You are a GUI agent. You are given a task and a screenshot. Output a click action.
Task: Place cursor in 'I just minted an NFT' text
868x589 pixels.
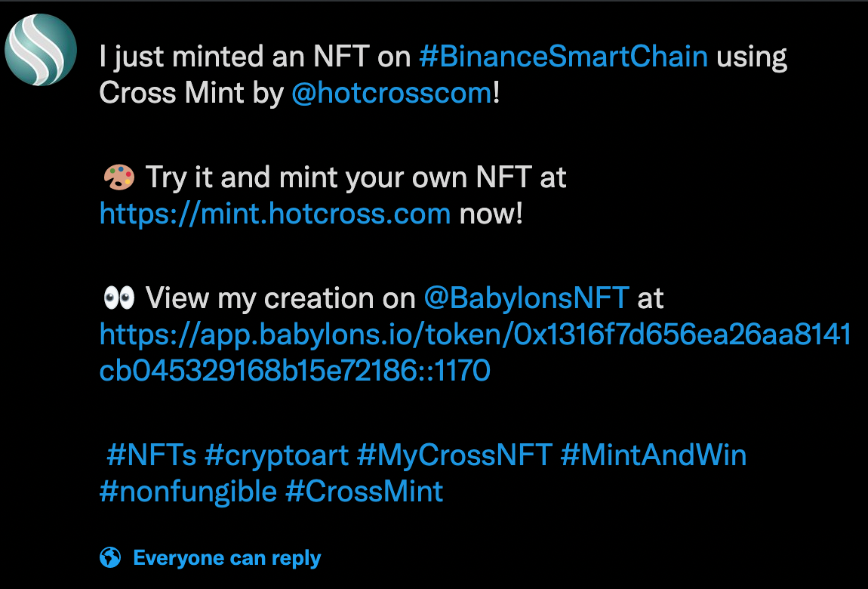point(254,57)
